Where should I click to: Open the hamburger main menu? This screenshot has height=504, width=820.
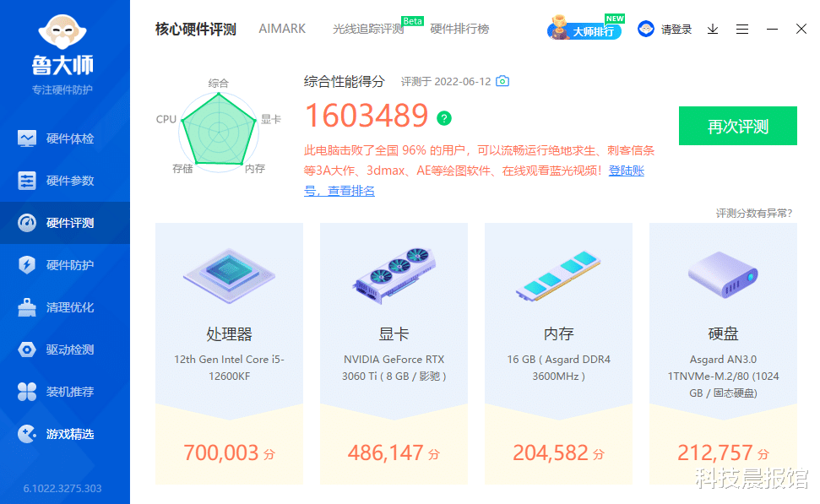point(742,30)
